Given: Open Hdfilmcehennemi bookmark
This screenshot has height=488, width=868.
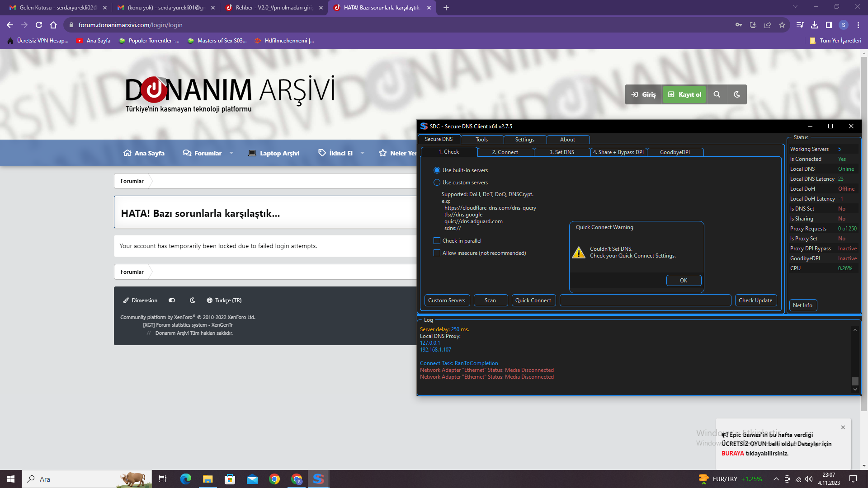Looking at the screenshot, I should (x=284, y=41).
